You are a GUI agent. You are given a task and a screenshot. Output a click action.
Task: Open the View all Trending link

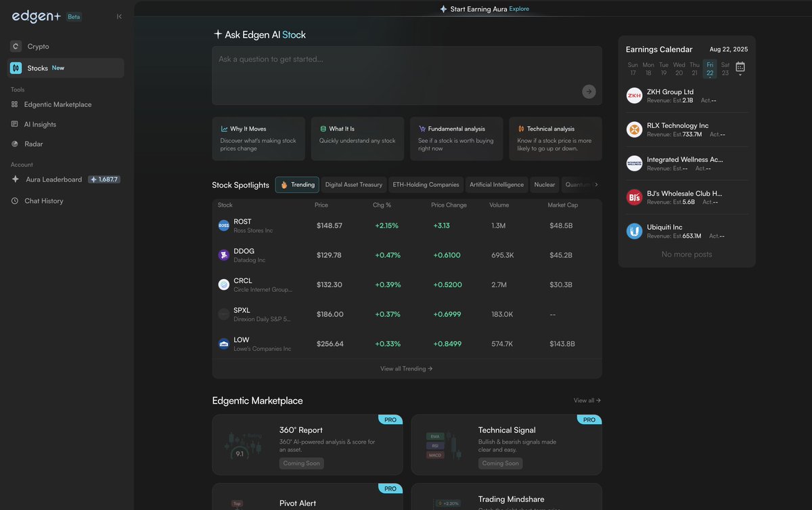click(x=406, y=368)
